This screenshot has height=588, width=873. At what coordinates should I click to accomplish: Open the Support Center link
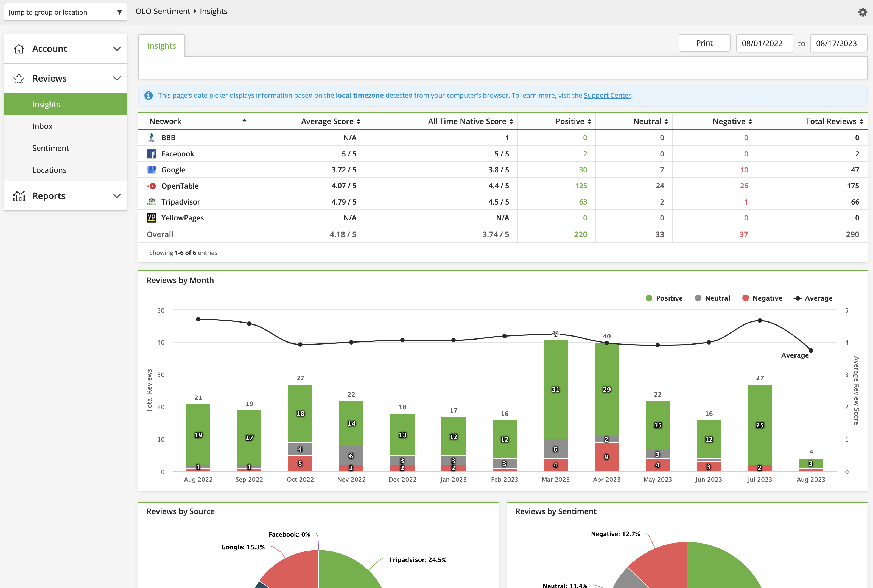[607, 96]
